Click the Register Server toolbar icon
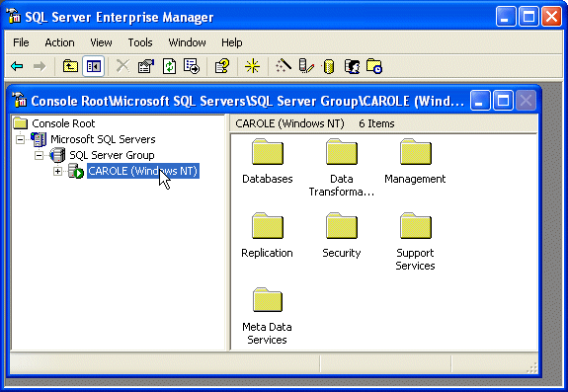The width and height of the screenshot is (568, 392). [x=306, y=66]
